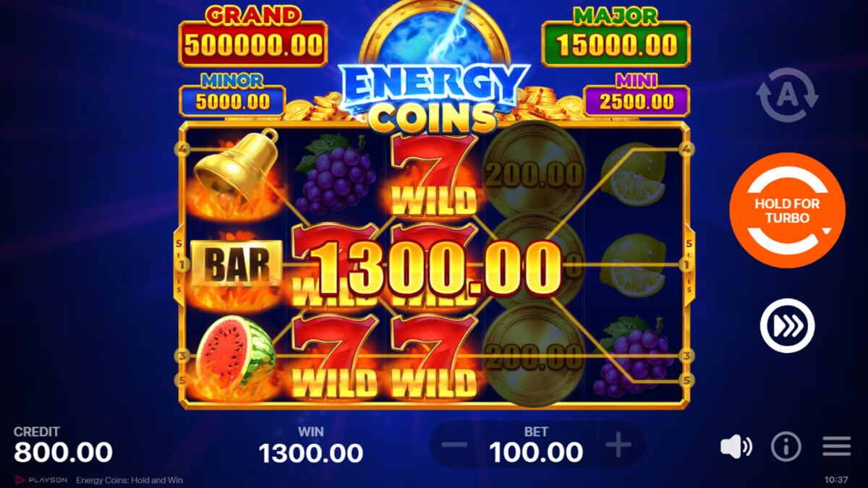868x488 pixels.
Task: Click the top 200.00 gold coin
Action: [535, 174]
